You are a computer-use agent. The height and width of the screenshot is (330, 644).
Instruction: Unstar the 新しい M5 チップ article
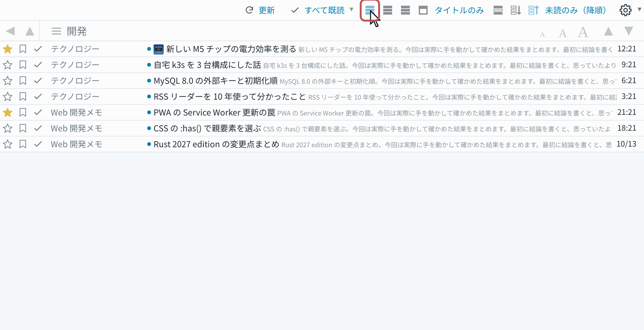pos(8,49)
